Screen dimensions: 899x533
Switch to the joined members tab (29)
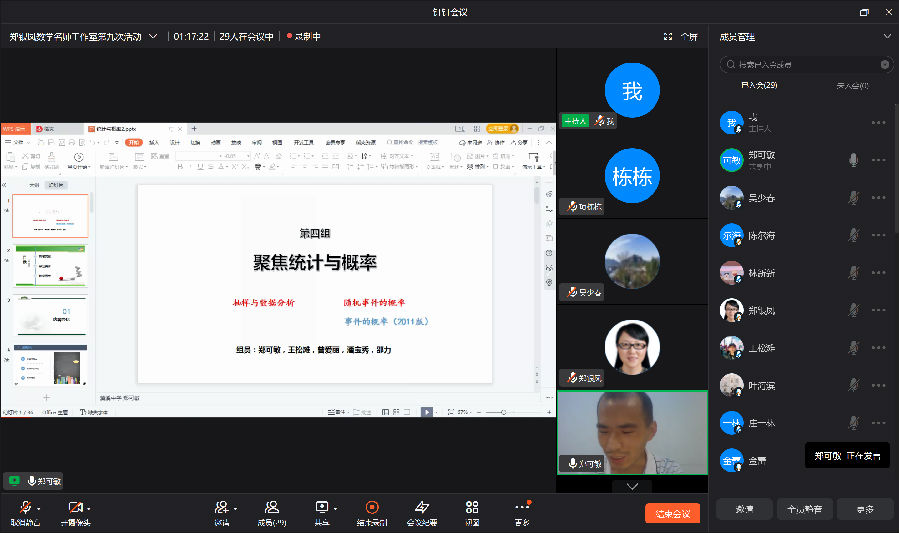coord(759,86)
